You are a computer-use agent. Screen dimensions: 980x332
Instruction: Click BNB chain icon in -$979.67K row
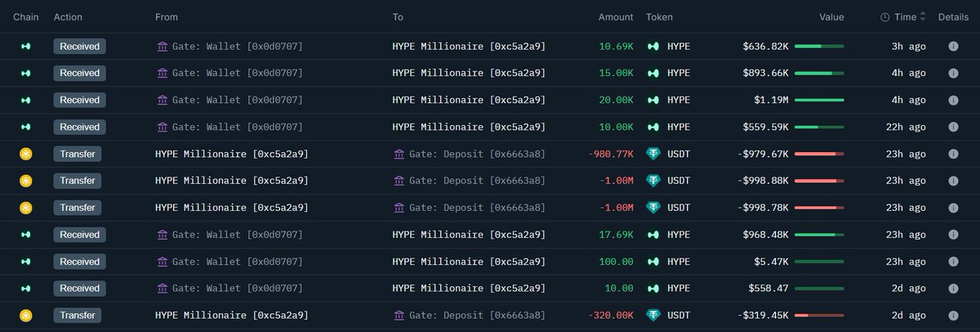click(x=25, y=155)
